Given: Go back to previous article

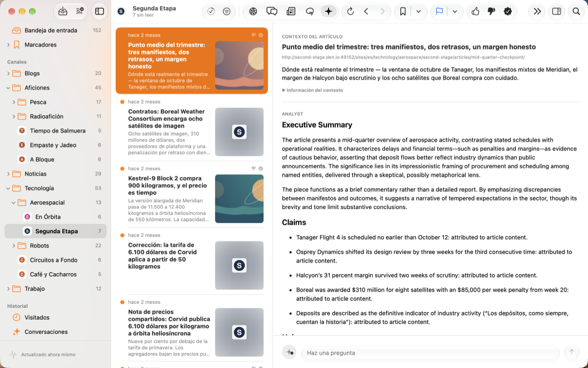Looking at the screenshot, I should point(366,11).
